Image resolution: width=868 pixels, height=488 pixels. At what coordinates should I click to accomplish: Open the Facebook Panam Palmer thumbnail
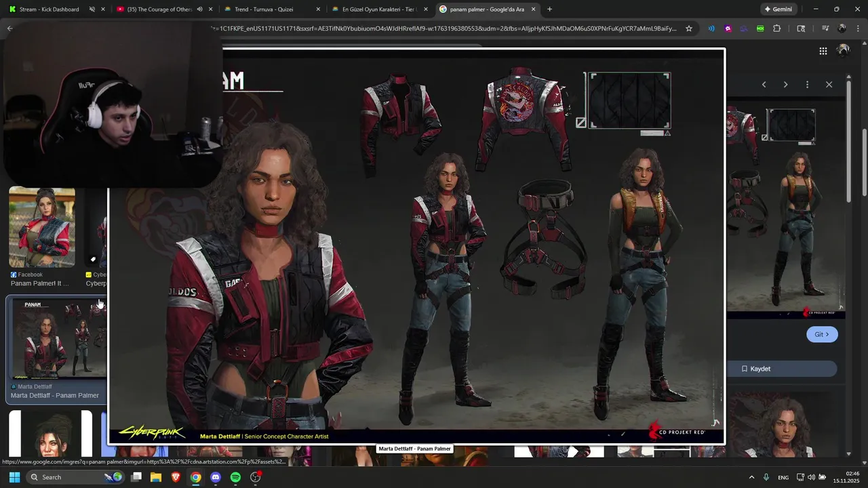tap(42, 228)
